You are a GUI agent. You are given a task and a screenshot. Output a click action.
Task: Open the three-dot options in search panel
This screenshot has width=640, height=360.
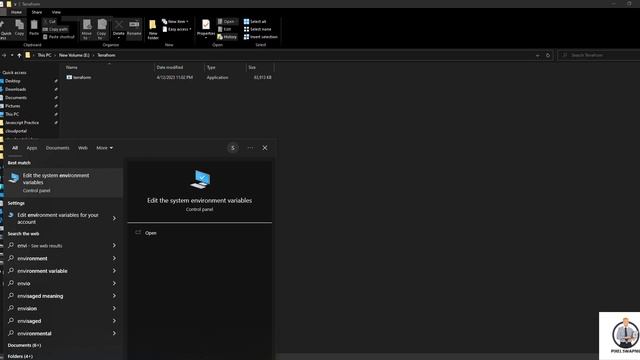250,148
